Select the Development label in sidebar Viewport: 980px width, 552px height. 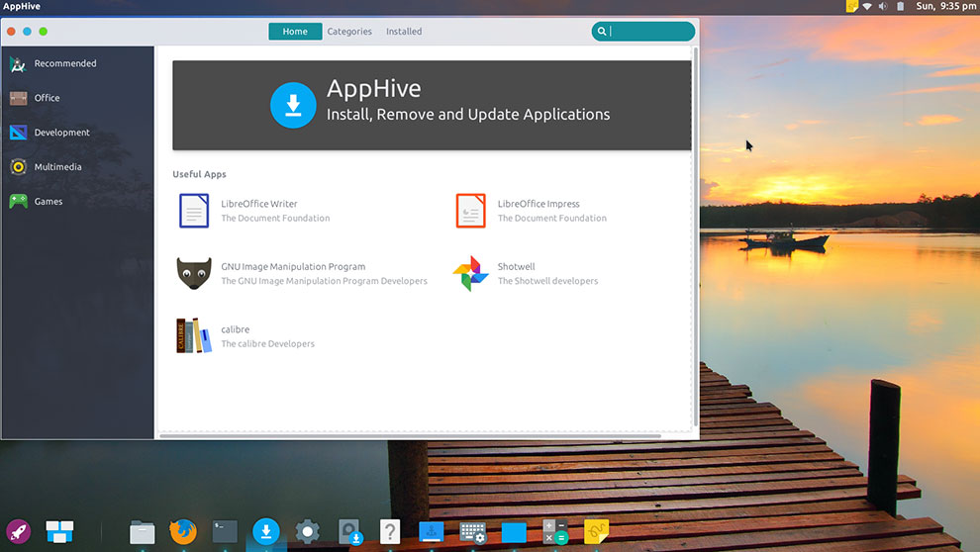[62, 133]
